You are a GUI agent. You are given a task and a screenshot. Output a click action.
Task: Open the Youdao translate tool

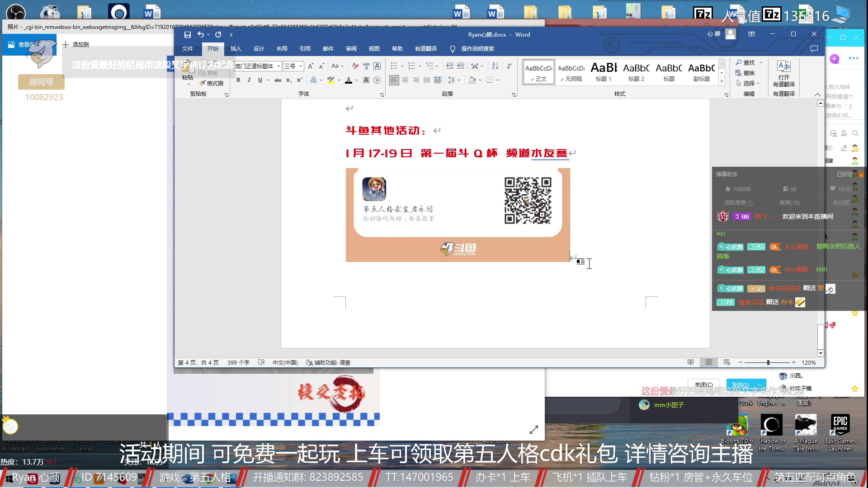783,74
